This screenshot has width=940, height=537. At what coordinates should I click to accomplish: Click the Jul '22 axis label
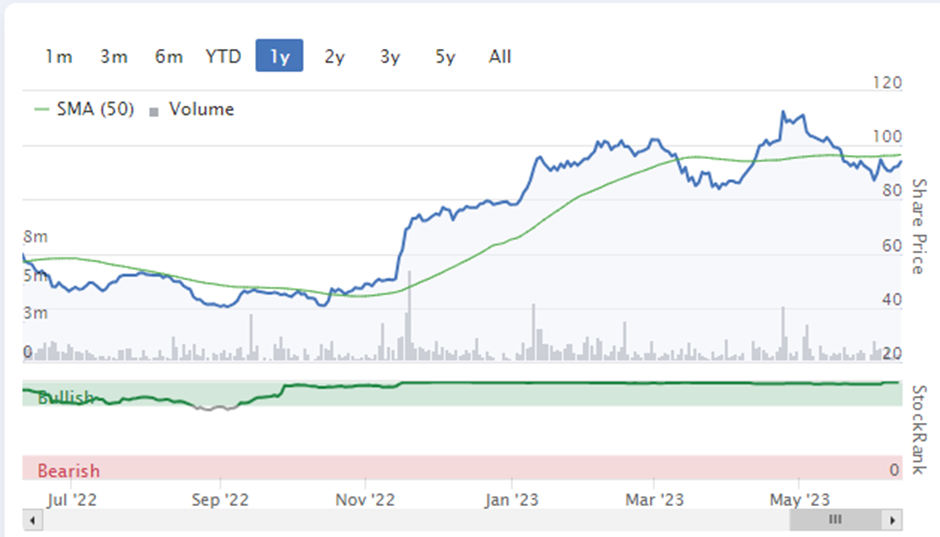pos(71,499)
